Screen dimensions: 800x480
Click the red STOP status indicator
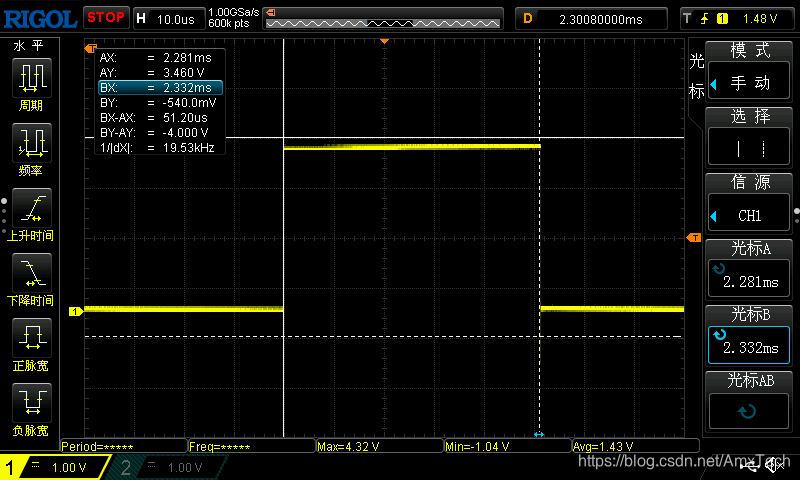[x=106, y=18]
